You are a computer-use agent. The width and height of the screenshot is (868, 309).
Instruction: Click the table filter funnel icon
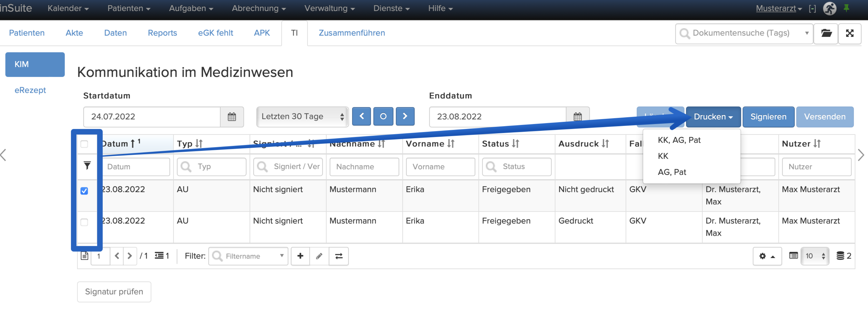[87, 165]
